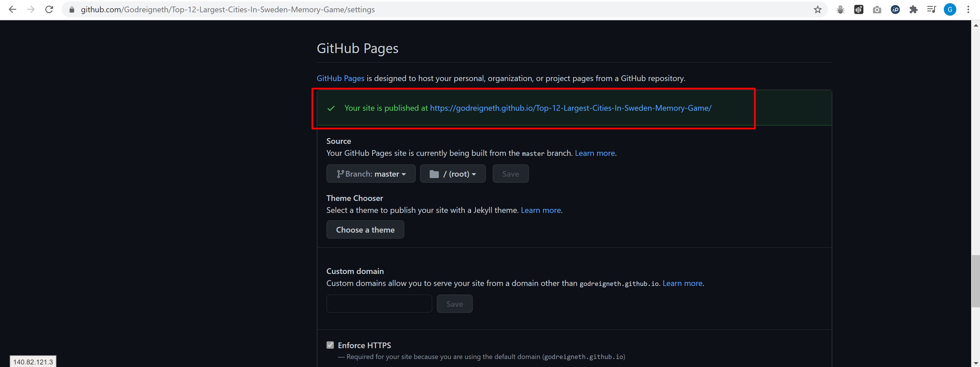Open Learn more link for custom domains

tap(682, 283)
